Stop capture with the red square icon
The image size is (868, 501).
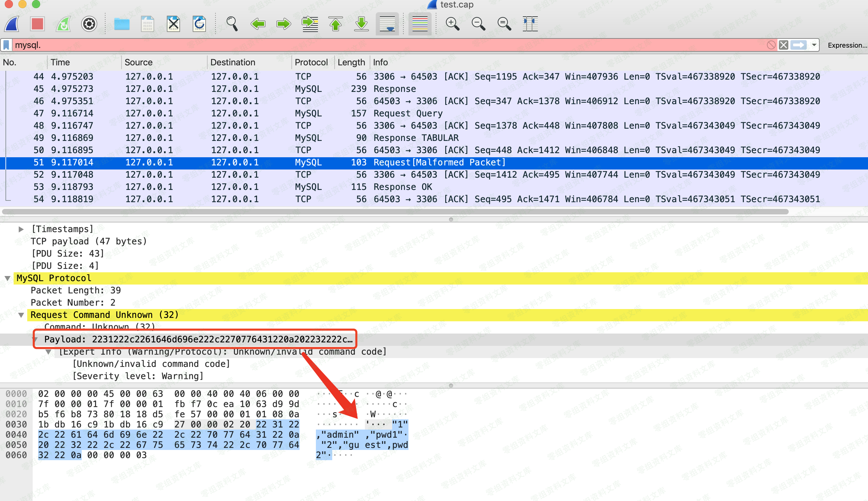tap(37, 24)
